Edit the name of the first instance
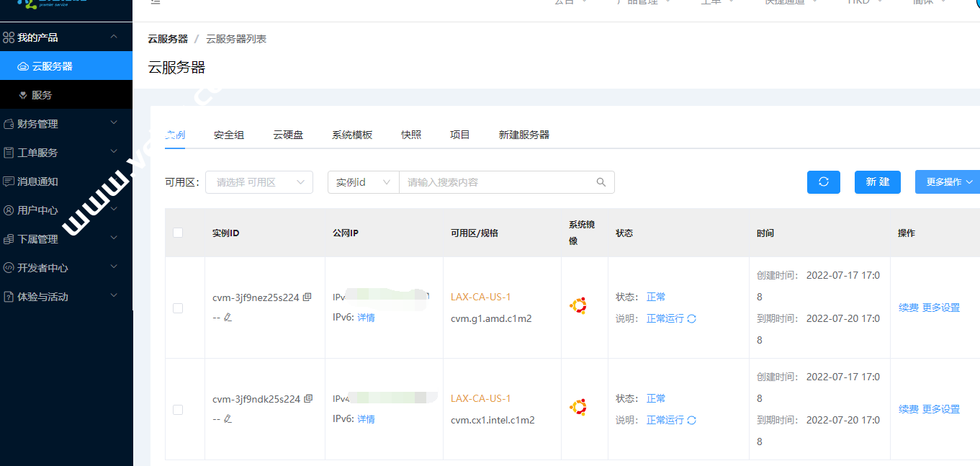980x466 pixels. tap(228, 318)
